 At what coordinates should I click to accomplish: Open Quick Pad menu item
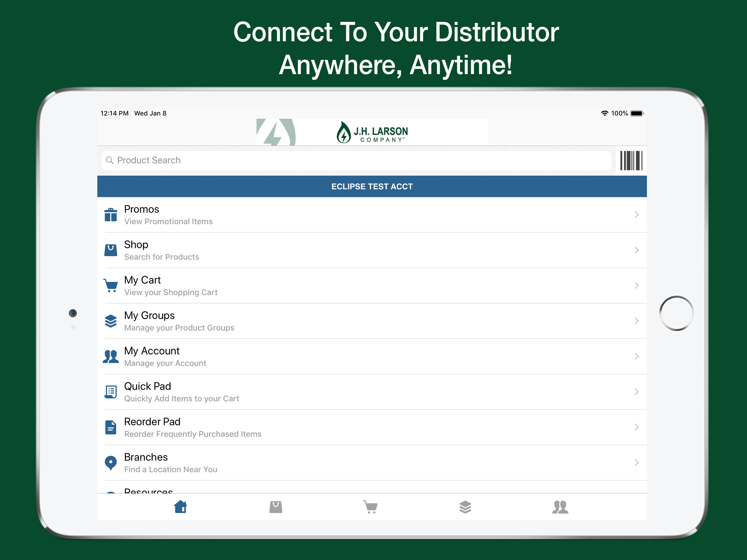coord(372,392)
